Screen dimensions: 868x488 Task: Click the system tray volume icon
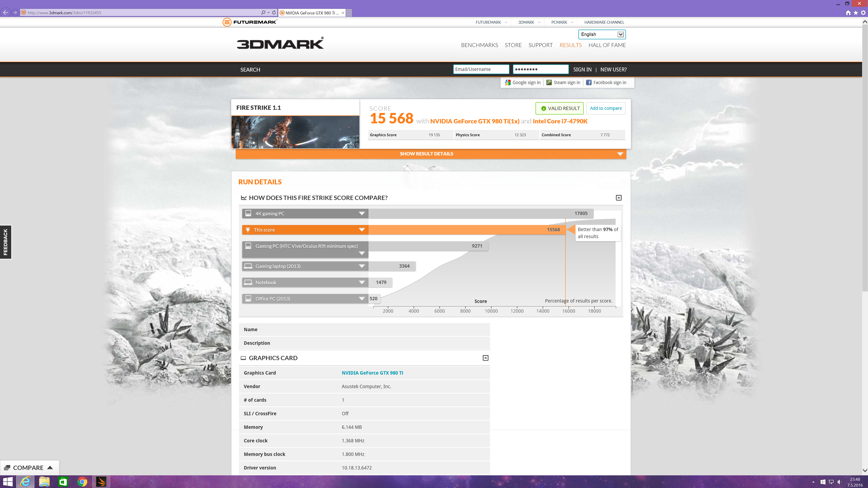pyautogui.click(x=839, y=482)
